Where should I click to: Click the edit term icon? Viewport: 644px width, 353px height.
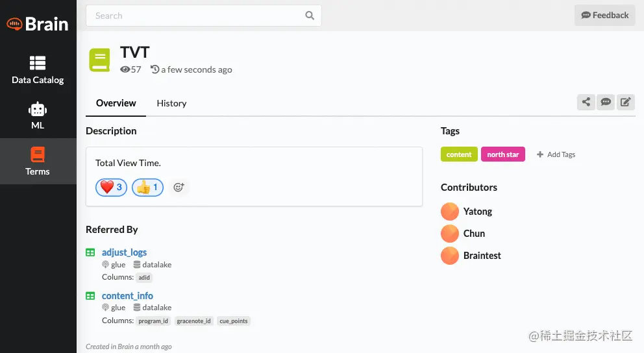[625, 102]
